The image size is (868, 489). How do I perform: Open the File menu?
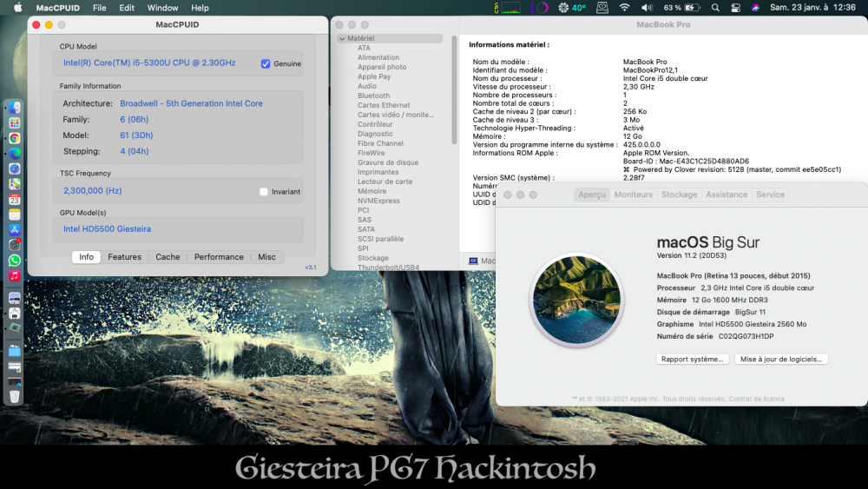(x=100, y=8)
